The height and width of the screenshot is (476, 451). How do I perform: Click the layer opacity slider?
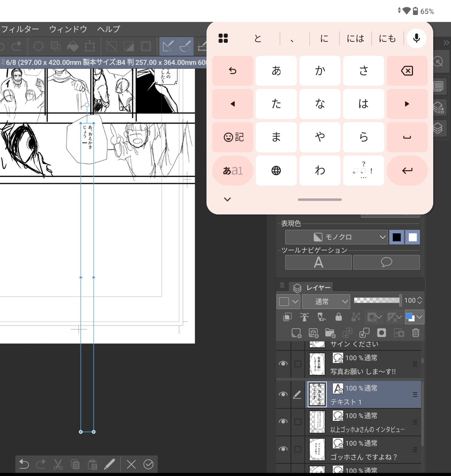pyautogui.click(x=377, y=301)
